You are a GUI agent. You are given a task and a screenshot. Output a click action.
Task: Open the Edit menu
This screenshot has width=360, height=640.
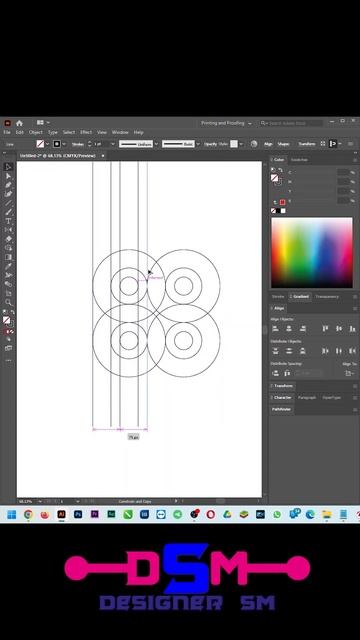[20, 133]
